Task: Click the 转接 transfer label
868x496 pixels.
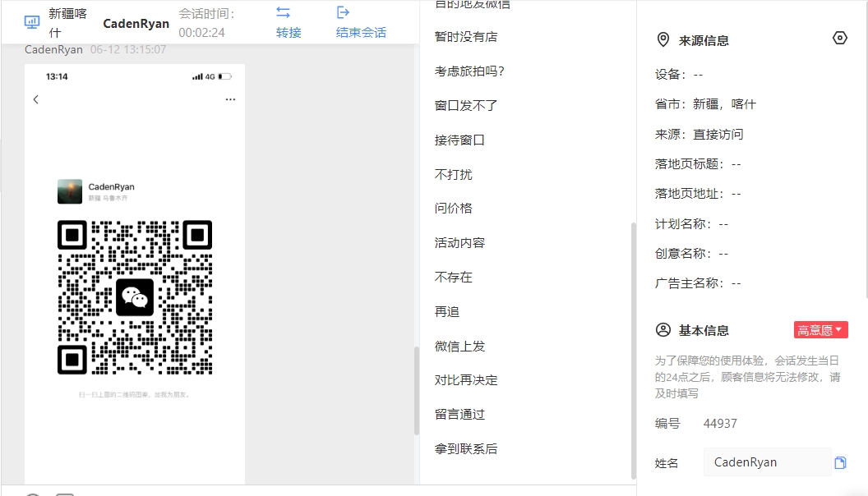Action: coord(289,33)
